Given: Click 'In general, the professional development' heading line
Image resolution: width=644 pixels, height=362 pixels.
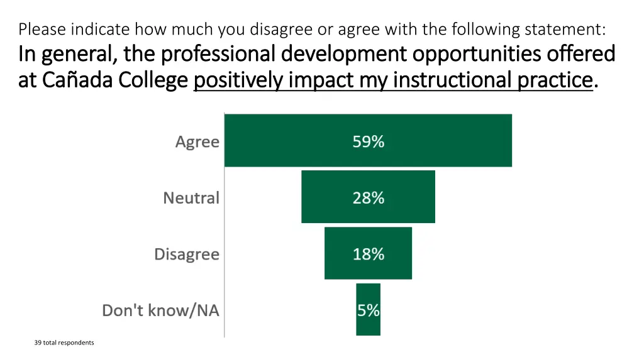Looking at the screenshot, I should click(214, 55).
